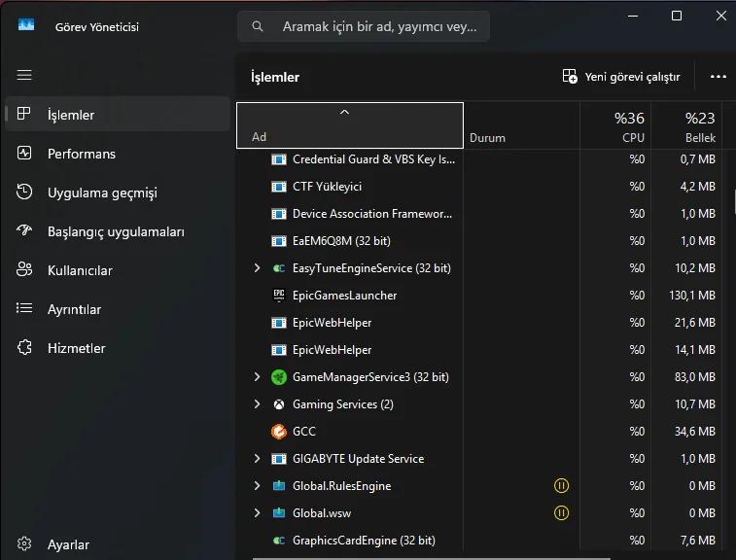This screenshot has height=560, width=736.
Task: Click the Epic Games Launcher process icon
Action: pos(279,296)
